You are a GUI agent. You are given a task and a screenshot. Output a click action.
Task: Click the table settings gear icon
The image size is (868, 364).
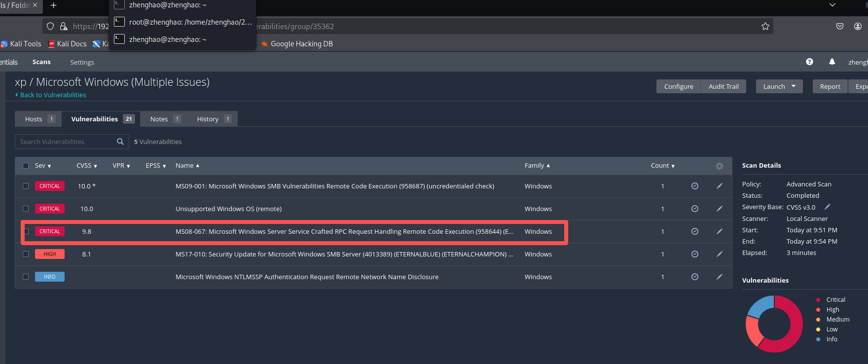720,166
